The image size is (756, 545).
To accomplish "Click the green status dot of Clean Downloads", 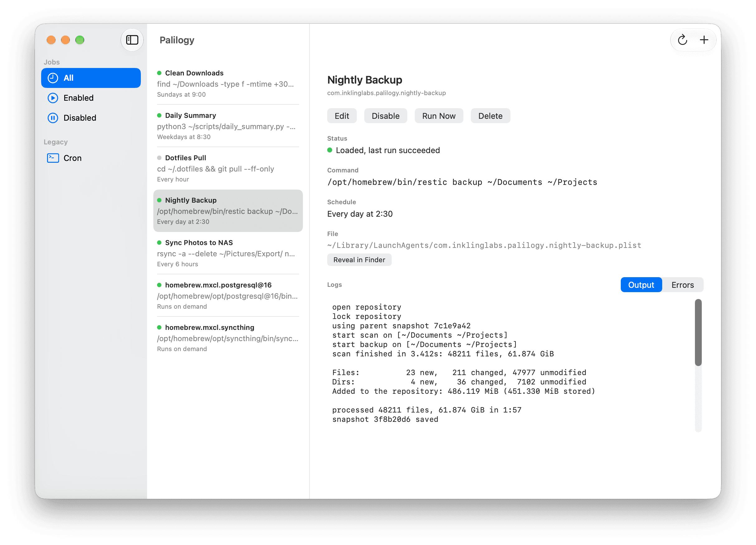I will coord(159,73).
